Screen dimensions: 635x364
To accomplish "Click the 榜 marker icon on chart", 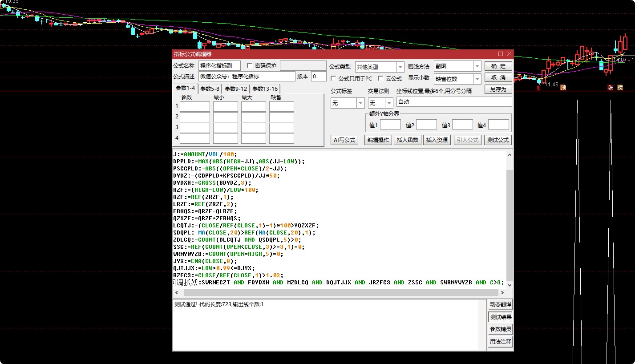I will tap(620, 88).
